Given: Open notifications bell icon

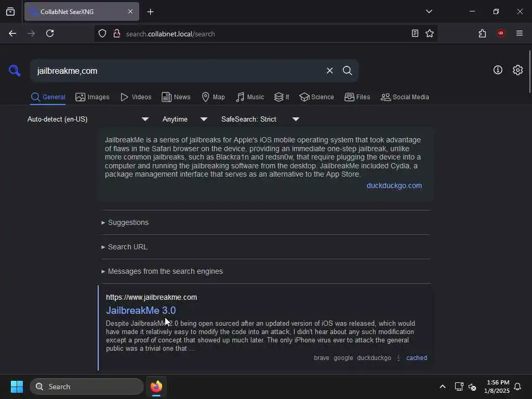Looking at the screenshot, I should tap(517, 387).
